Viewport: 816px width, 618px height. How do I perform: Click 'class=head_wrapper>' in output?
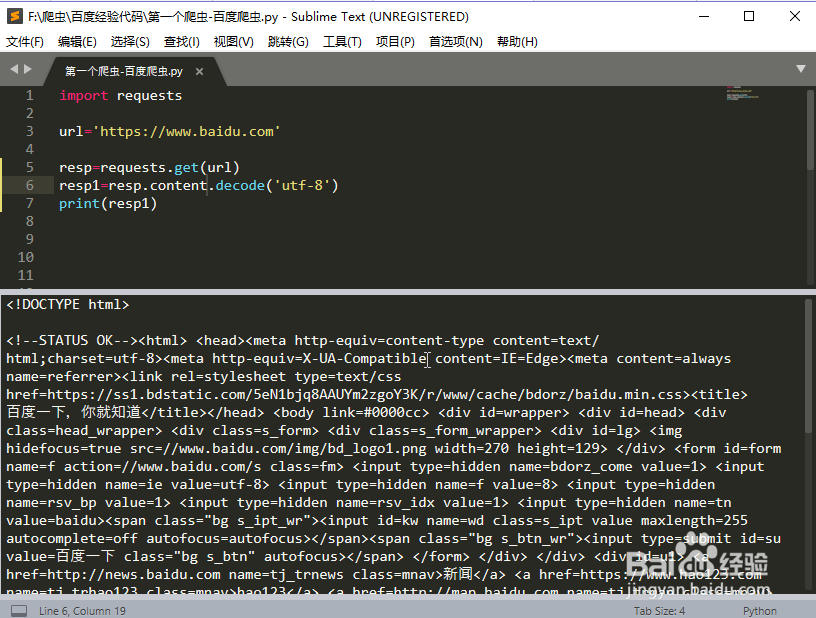click(84, 431)
